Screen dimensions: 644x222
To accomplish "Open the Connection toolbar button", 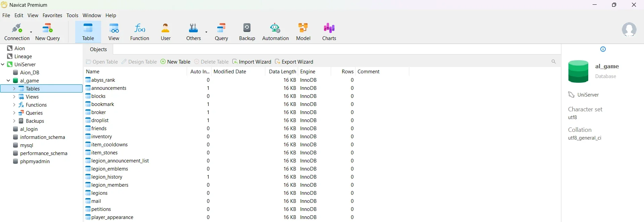I will tap(17, 32).
